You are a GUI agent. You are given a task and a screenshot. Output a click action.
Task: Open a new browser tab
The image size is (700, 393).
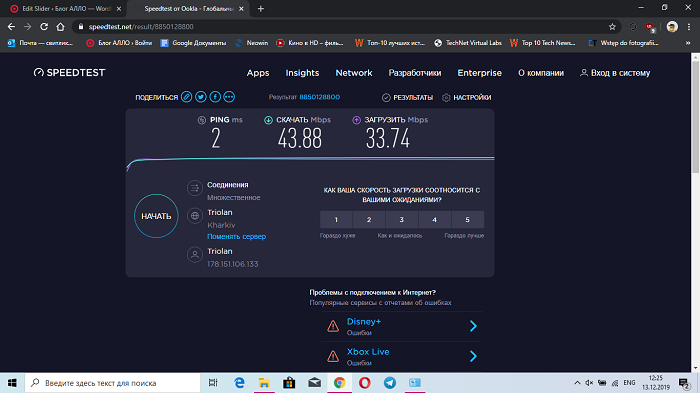261,8
